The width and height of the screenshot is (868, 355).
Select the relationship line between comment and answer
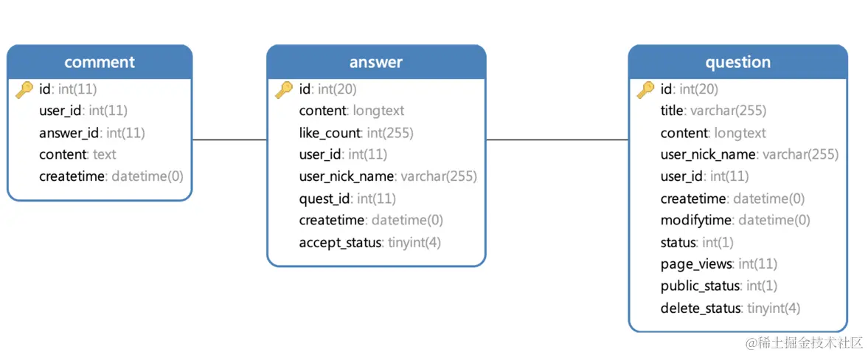point(229,139)
